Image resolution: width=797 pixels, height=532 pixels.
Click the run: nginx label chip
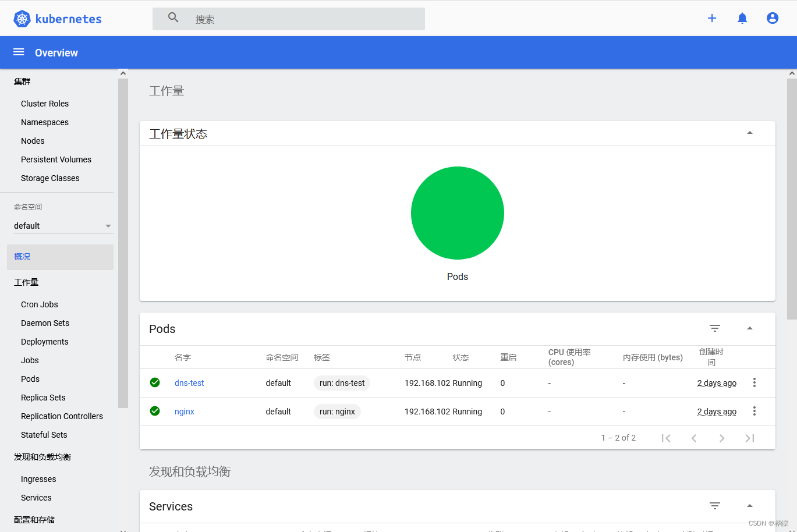coord(337,412)
